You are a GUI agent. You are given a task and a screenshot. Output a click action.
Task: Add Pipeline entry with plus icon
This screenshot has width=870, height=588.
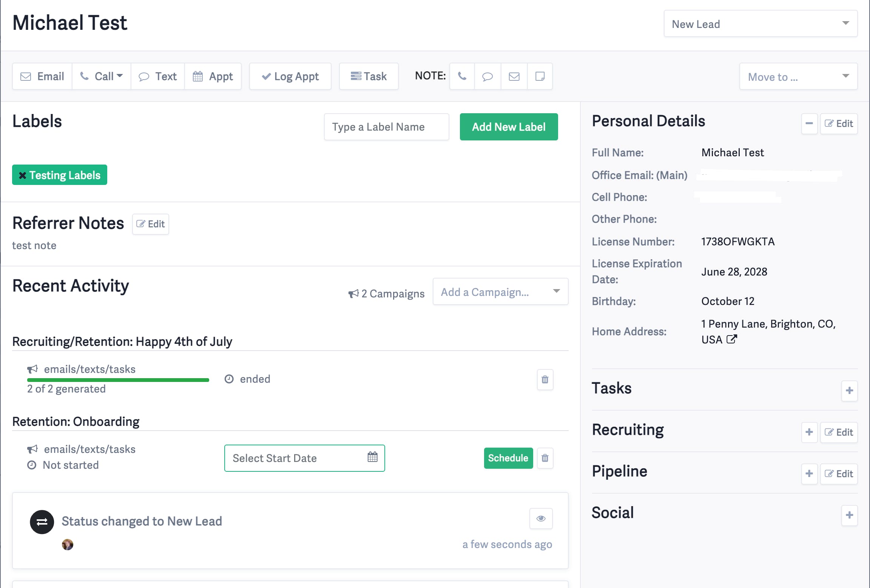(809, 474)
